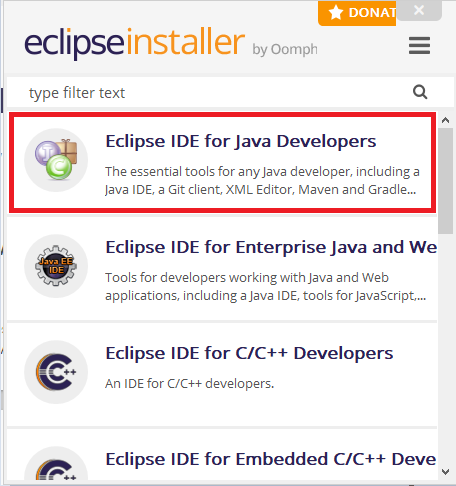Click the scrollbar down arrow
This screenshot has height=486, width=456.
(445, 472)
